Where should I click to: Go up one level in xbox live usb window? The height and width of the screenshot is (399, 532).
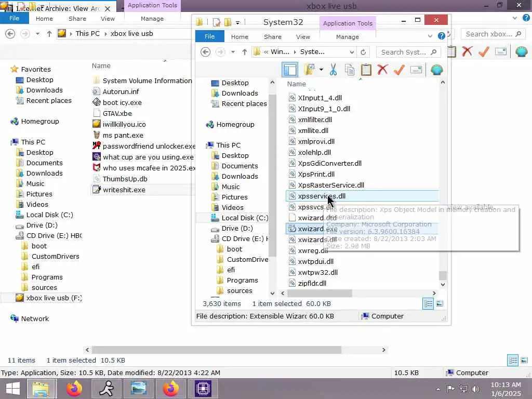point(49,34)
